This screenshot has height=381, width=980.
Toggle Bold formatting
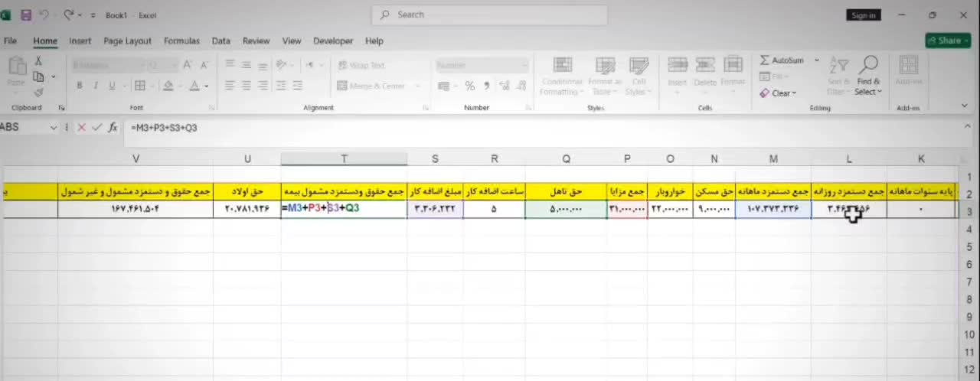pyautogui.click(x=79, y=86)
